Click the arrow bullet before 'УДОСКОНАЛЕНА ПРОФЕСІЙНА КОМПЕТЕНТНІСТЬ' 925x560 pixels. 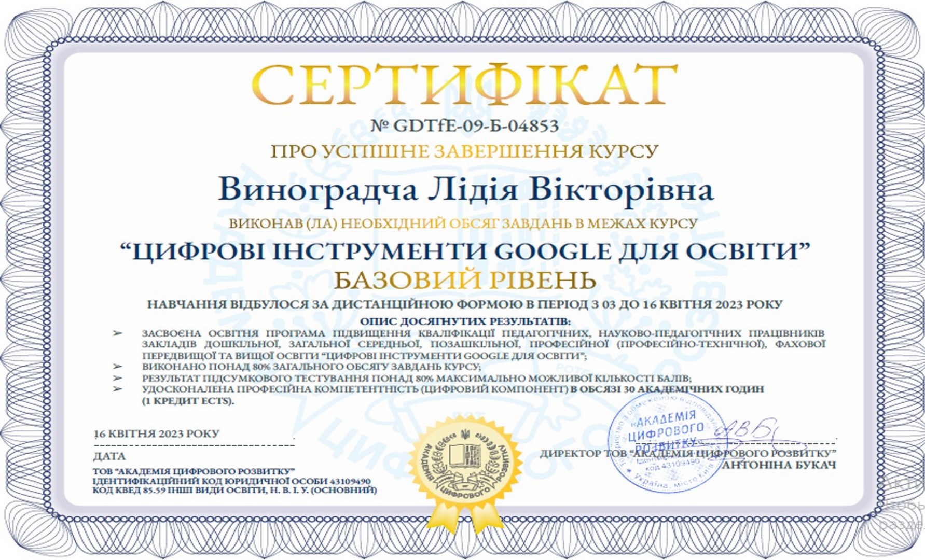click(118, 389)
